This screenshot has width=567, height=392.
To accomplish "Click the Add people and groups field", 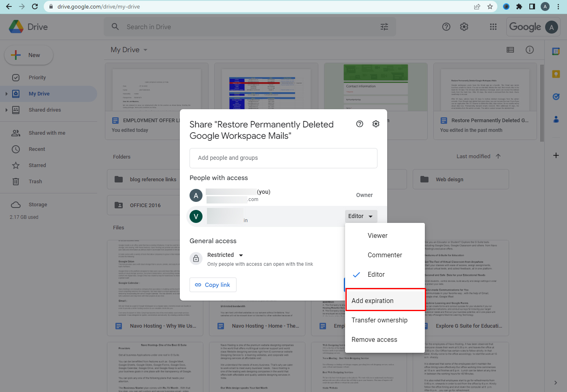I will [x=283, y=158].
